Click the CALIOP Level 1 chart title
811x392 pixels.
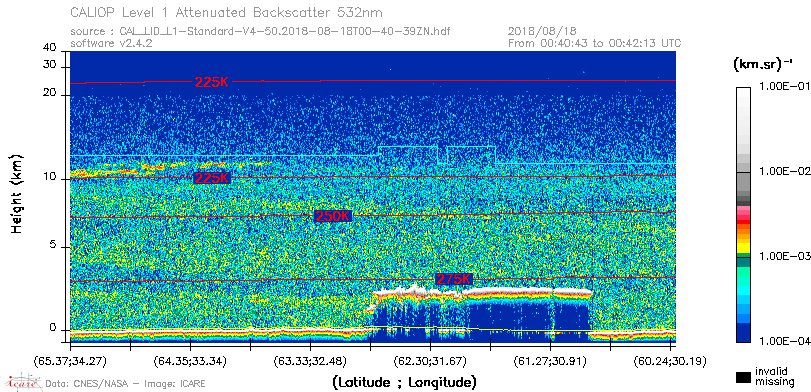227,12
